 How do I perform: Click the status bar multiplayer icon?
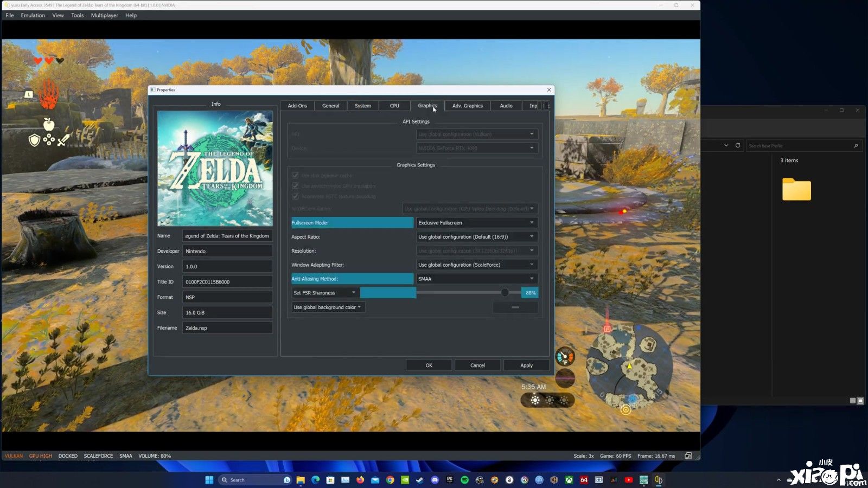688,456
